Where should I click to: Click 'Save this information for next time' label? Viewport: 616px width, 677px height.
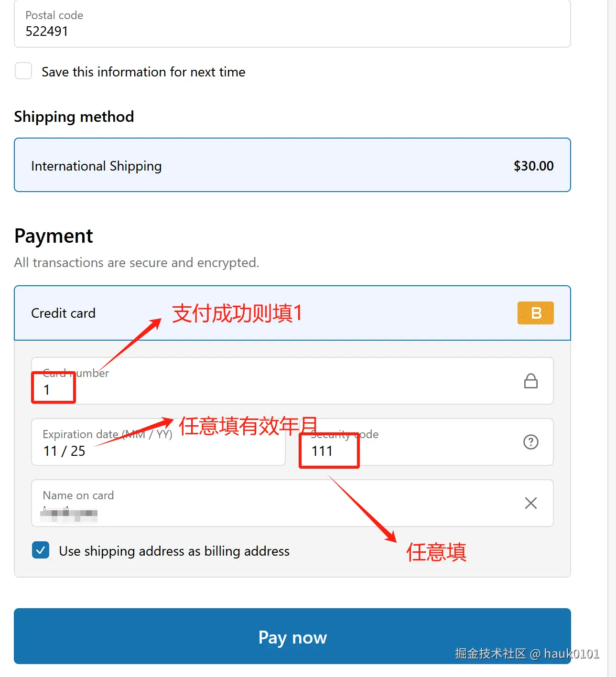(x=143, y=72)
